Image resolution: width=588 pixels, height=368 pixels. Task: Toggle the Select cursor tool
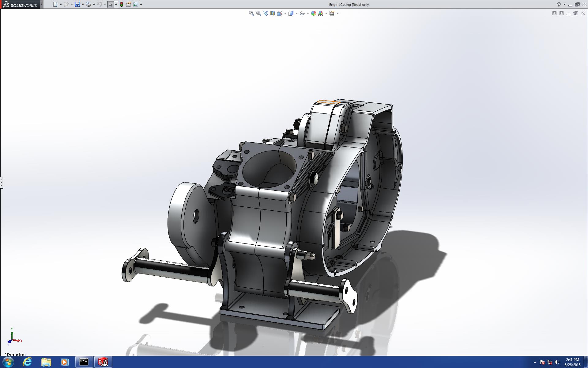110,4
